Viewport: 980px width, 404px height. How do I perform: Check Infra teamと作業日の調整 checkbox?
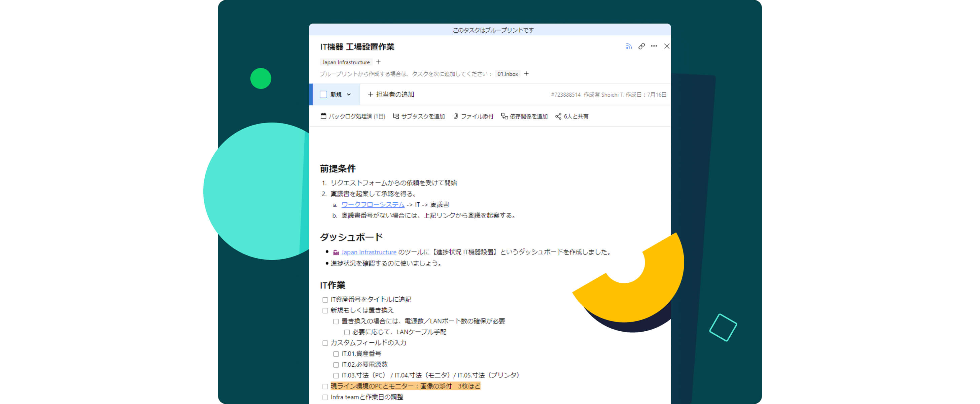(x=325, y=397)
